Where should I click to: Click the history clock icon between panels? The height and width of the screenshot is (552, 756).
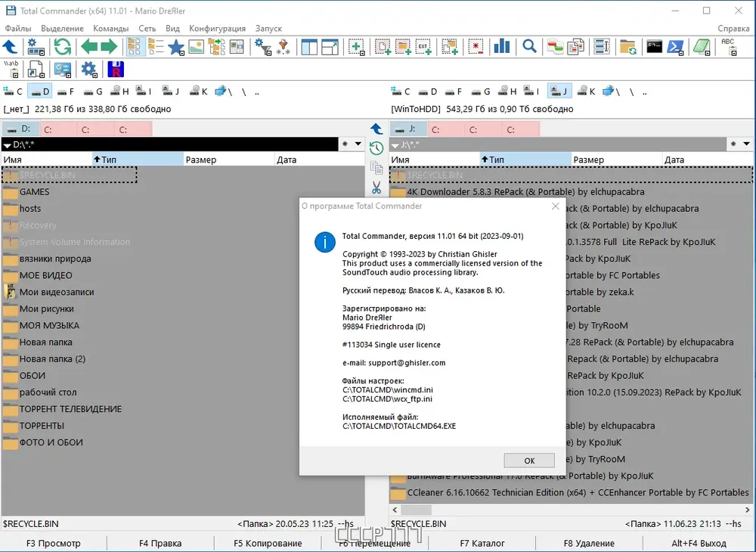[376, 148]
